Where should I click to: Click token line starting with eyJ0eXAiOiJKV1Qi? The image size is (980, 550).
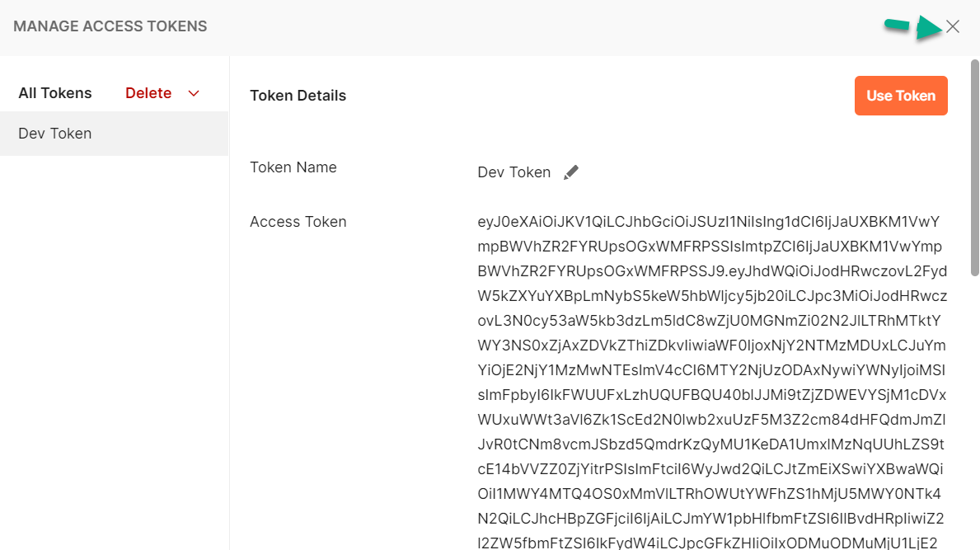point(709,222)
